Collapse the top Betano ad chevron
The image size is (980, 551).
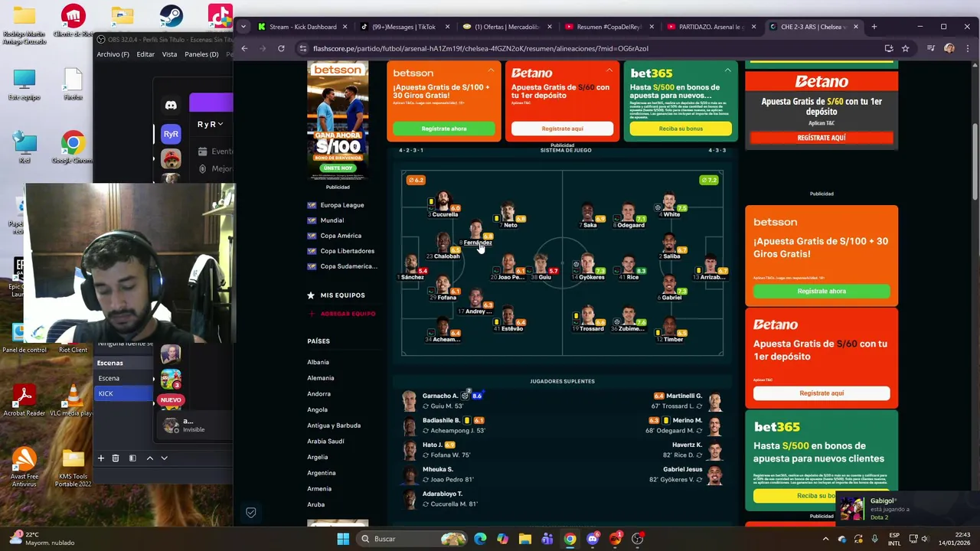(609, 70)
